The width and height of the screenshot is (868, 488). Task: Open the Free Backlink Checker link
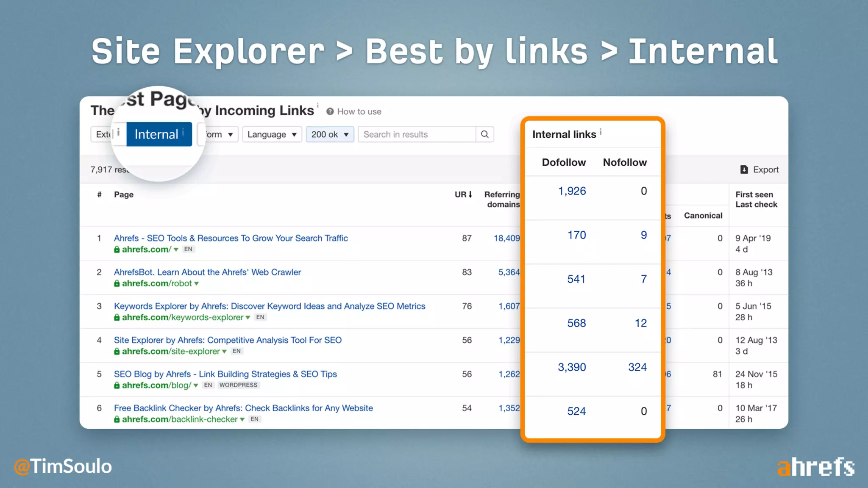coord(243,408)
